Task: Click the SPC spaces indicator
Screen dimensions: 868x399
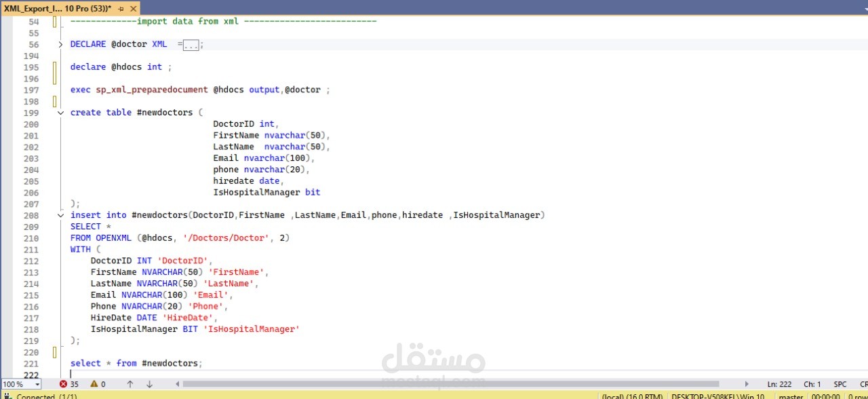Action: pyautogui.click(x=840, y=384)
